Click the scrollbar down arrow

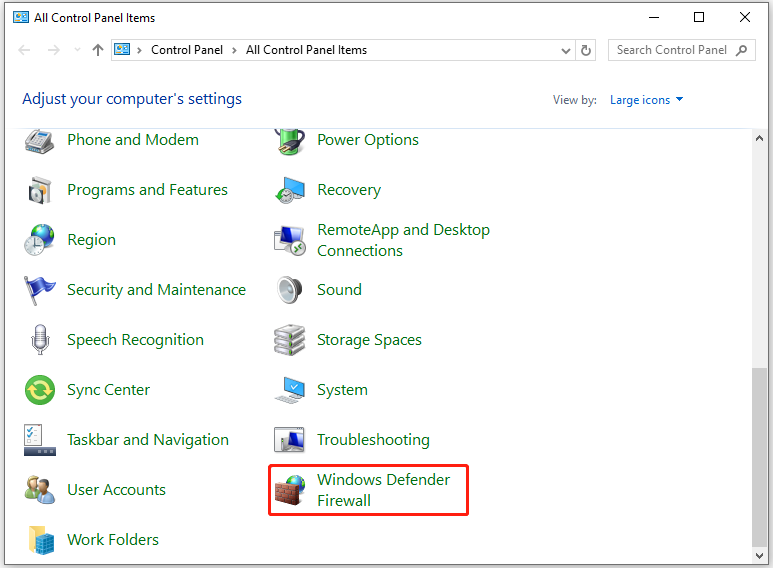[759, 556]
